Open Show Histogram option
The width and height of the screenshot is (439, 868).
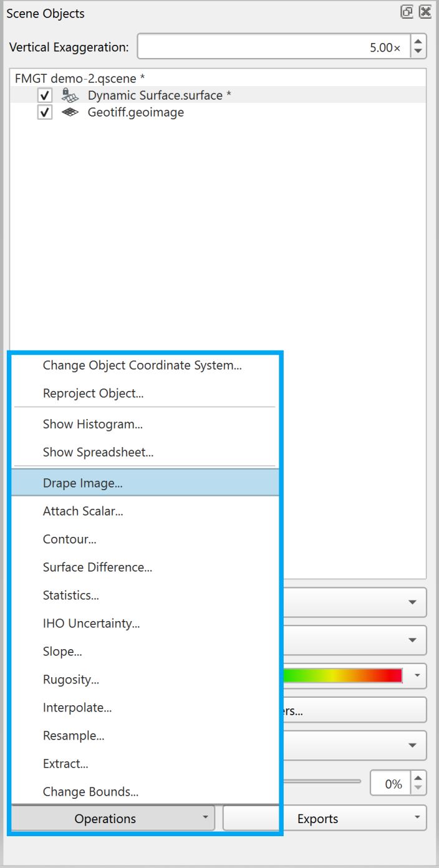92,424
